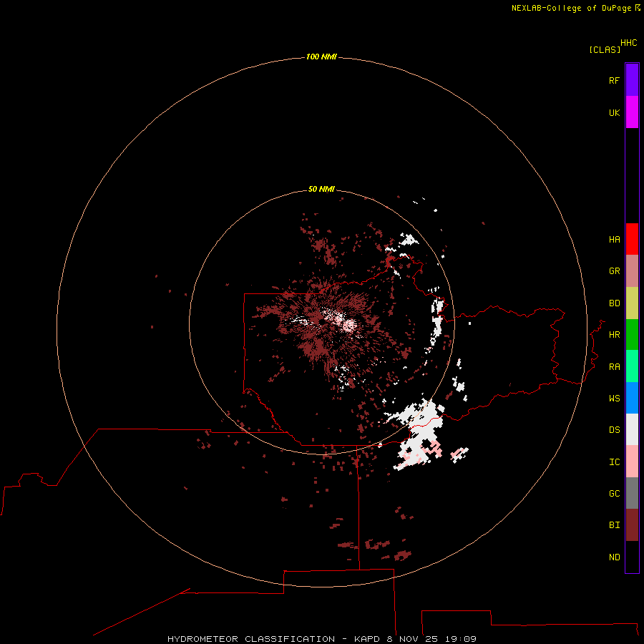The image size is (644, 644).
Task: Click the 100 NMI range ring label
Action: point(321,57)
